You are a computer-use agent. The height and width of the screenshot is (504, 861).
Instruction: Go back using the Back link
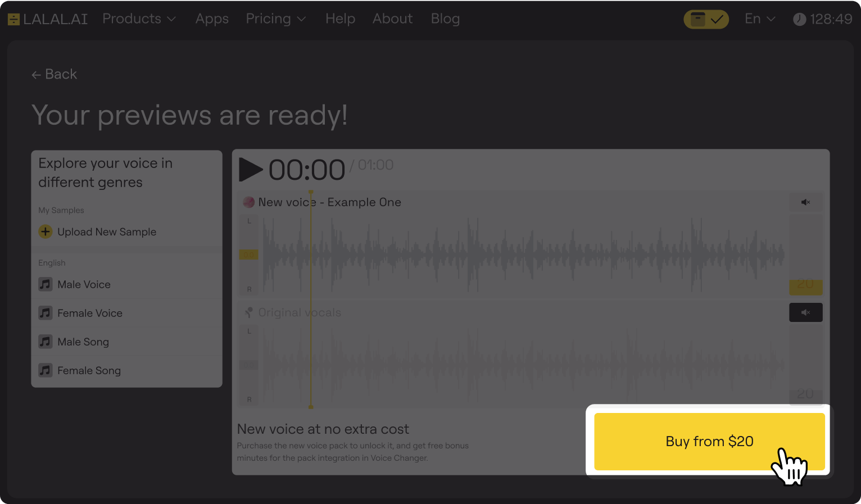click(54, 74)
